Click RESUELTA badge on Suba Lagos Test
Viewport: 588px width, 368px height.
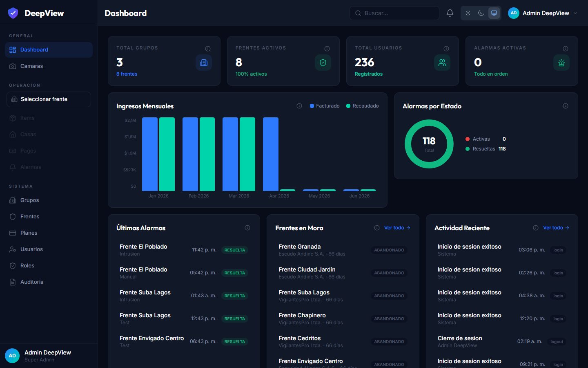click(235, 319)
